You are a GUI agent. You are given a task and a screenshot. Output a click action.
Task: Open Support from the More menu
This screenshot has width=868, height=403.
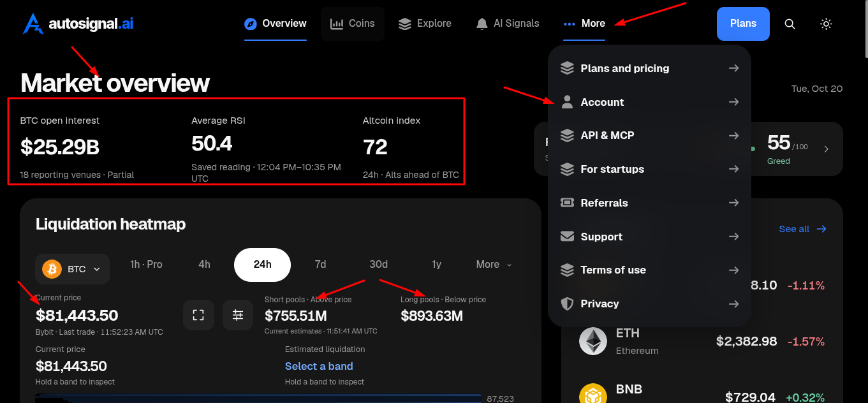[x=649, y=237]
